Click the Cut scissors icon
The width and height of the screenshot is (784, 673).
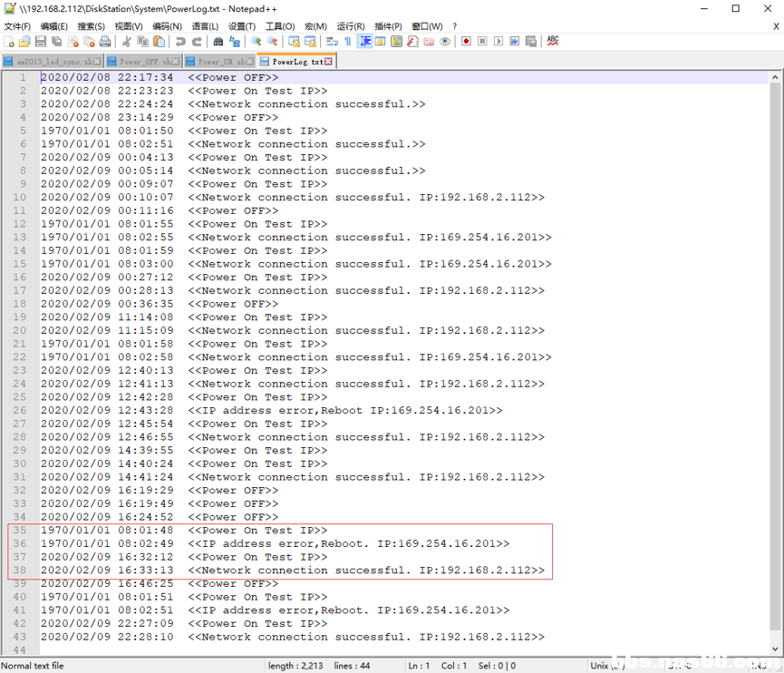tap(127, 42)
